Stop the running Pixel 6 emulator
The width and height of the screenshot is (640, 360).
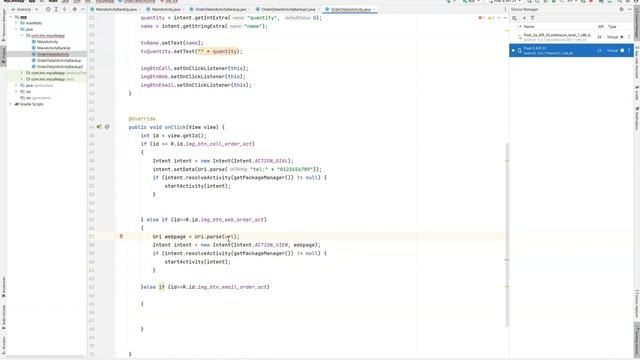622,51
